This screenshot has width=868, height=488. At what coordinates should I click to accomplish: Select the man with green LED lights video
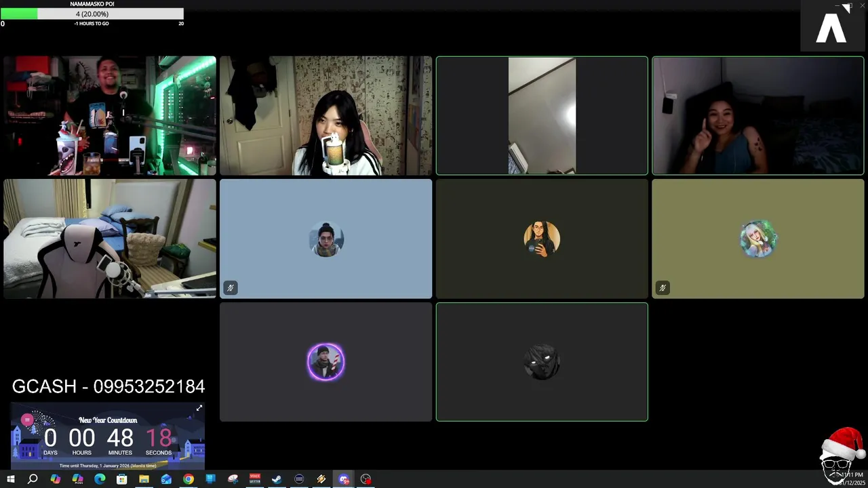pos(110,116)
